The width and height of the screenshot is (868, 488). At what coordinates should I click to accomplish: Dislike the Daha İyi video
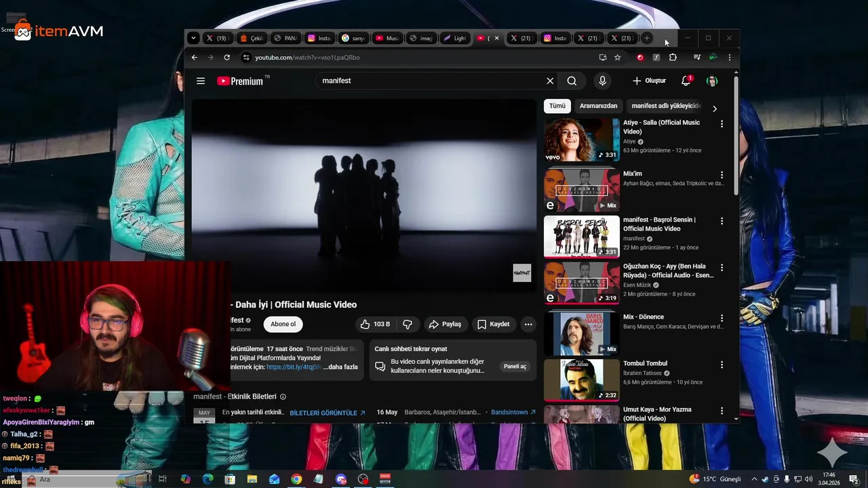click(408, 324)
